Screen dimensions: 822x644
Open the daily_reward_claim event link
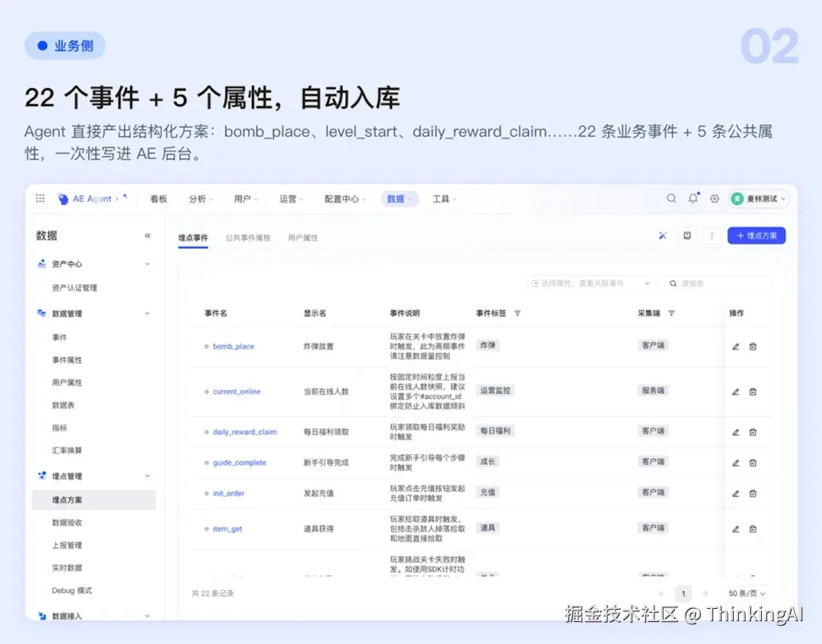pos(245,432)
